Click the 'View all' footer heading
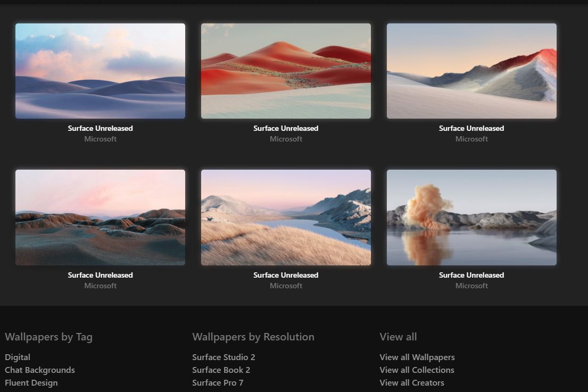588x392 pixels. point(398,337)
